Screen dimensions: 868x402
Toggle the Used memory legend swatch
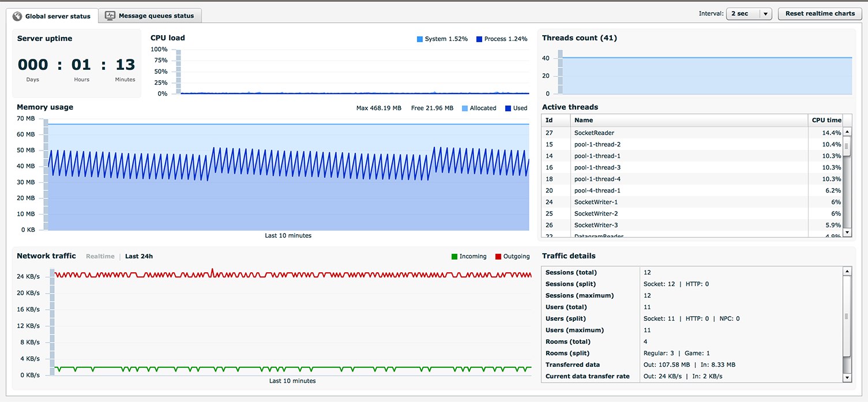point(508,108)
